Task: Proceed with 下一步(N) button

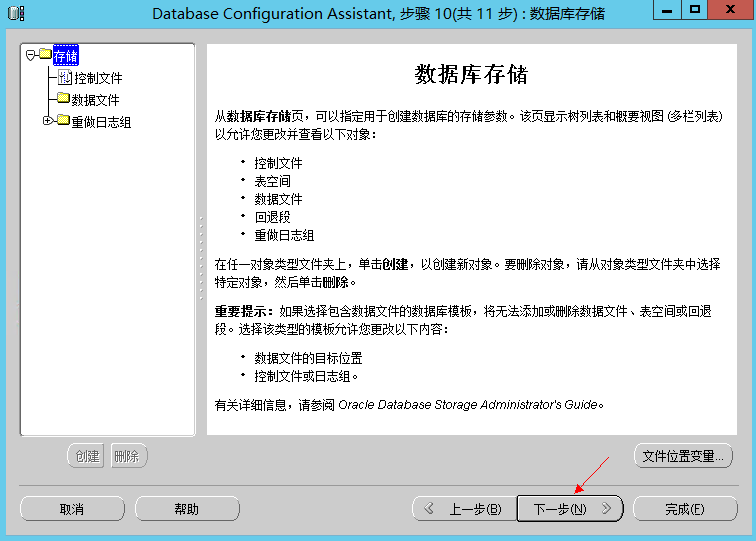Action: point(570,509)
